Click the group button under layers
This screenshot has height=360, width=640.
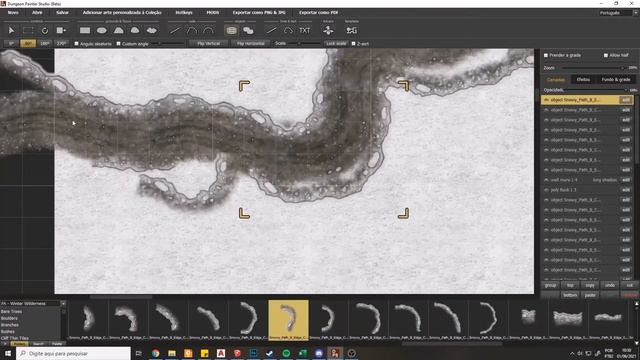pyautogui.click(x=550, y=285)
